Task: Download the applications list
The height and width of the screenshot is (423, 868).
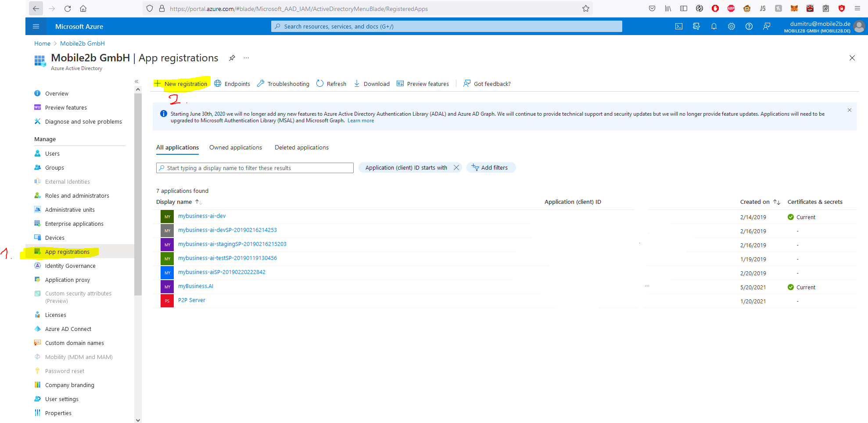Action: point(371,84)
